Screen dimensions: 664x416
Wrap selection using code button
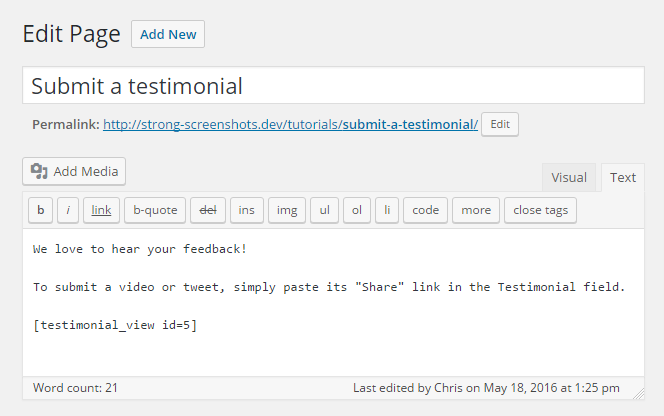coord(425,210)
